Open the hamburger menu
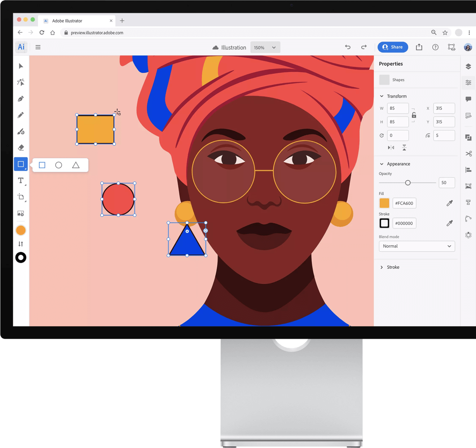Screen dimensions: 476x448 (38, 47)
